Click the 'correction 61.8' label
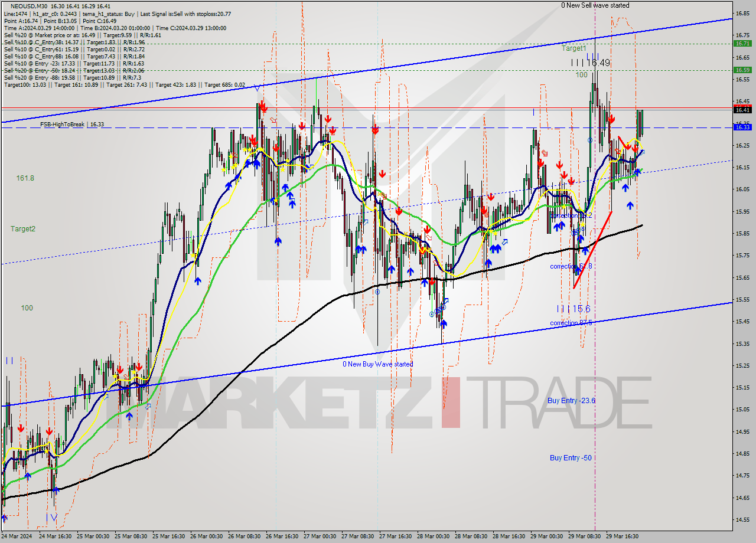 (571, 267)
